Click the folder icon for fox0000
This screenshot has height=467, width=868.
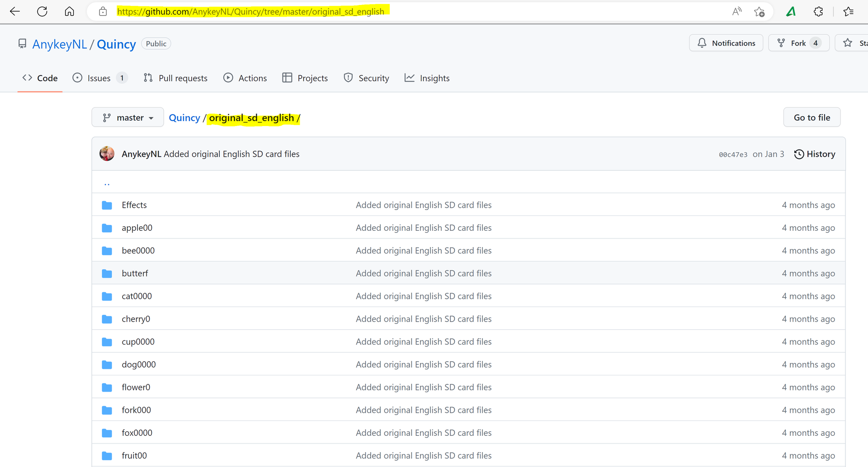click(x=107, y=433)
